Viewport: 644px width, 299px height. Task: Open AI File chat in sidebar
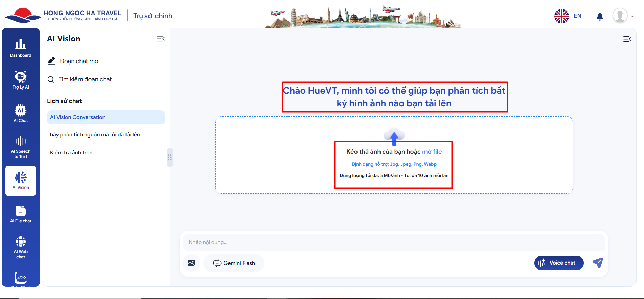[21, 214]
